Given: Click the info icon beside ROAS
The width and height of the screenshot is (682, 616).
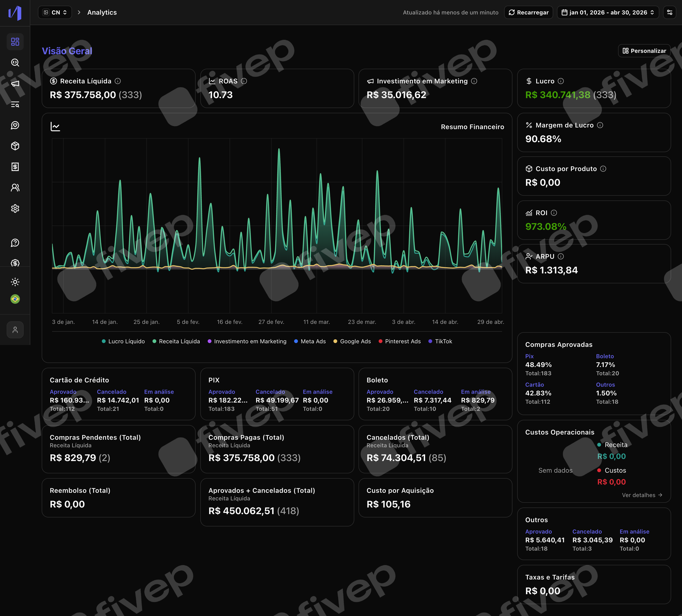Looking at the screenshot, I should (244, 81).
